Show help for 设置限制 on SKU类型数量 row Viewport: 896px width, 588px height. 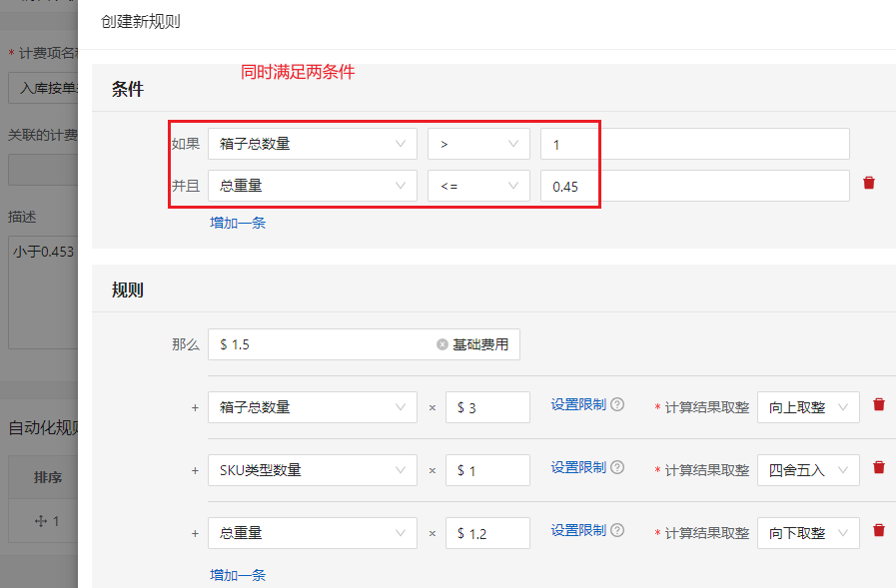[617, 467]
